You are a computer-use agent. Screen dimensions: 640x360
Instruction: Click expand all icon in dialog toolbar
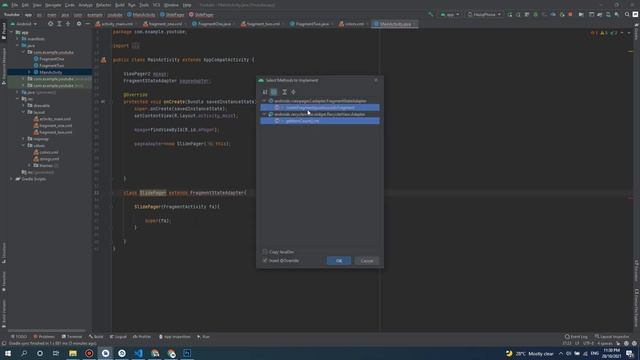tap(284, 92)
